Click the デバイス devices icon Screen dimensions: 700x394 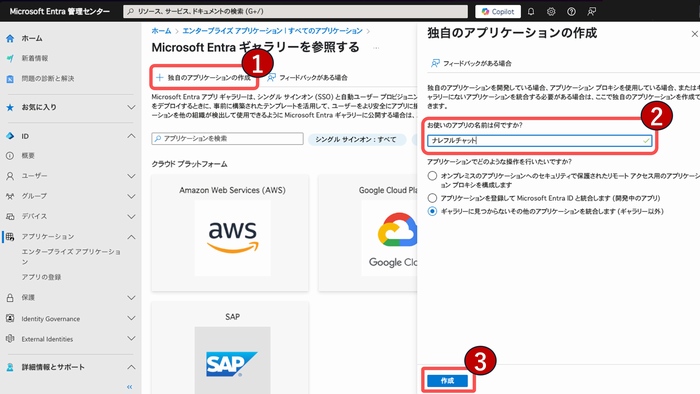(10, 216)
